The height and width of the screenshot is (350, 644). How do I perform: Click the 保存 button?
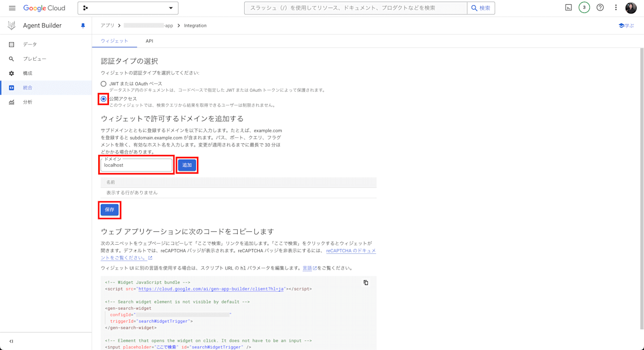(109, 210)
